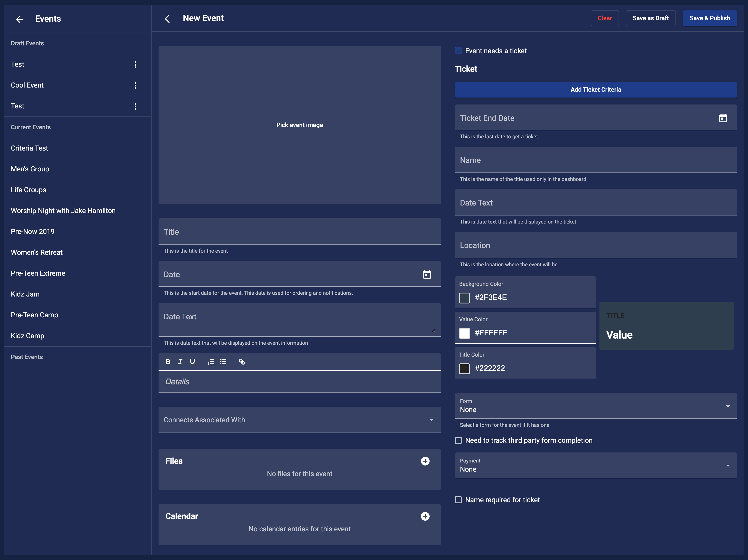The image size is (748, 560).
Task: Select Pre-Teen Extreme event
Action: coord(78,273)
